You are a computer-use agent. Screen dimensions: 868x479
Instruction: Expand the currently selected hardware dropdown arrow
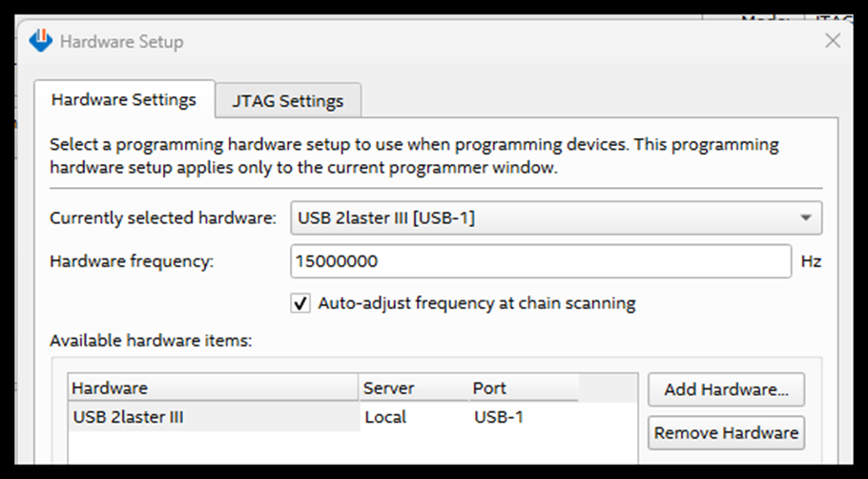[806, 218]
